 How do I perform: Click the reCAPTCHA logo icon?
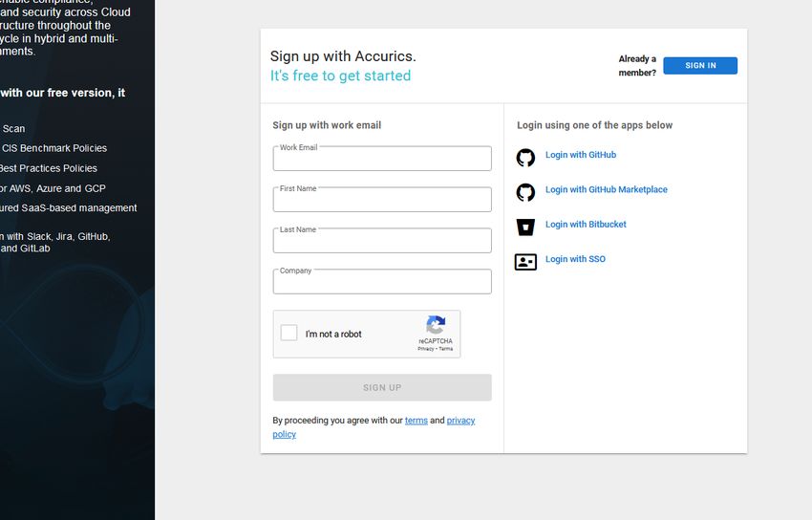coord(436,325)
